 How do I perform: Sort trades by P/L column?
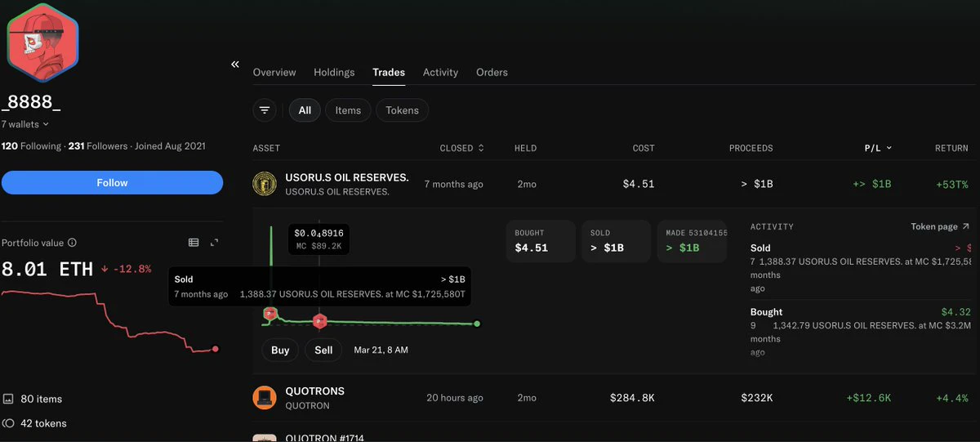point(878,148)
